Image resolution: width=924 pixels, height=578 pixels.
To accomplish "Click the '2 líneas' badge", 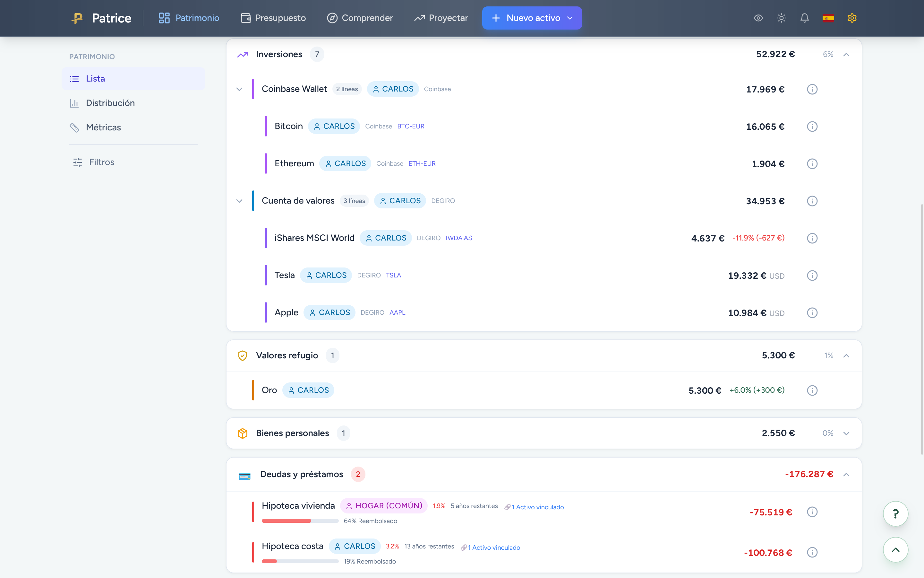I will click(x=347, y=89).
